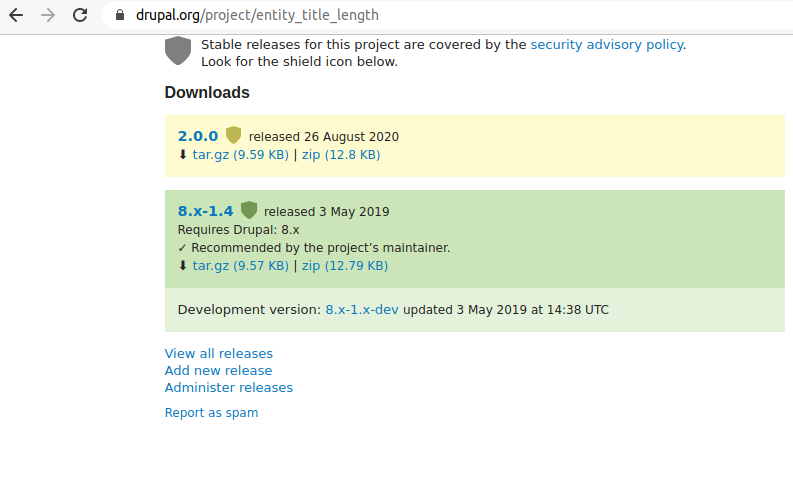Go to Administer releases

pos(229,387)
